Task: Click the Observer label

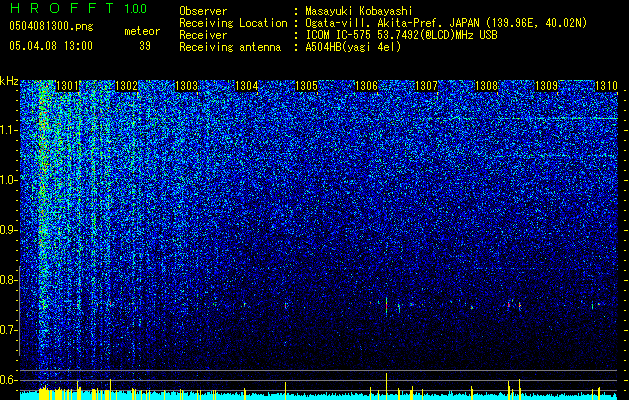Action: click(203, 11)
